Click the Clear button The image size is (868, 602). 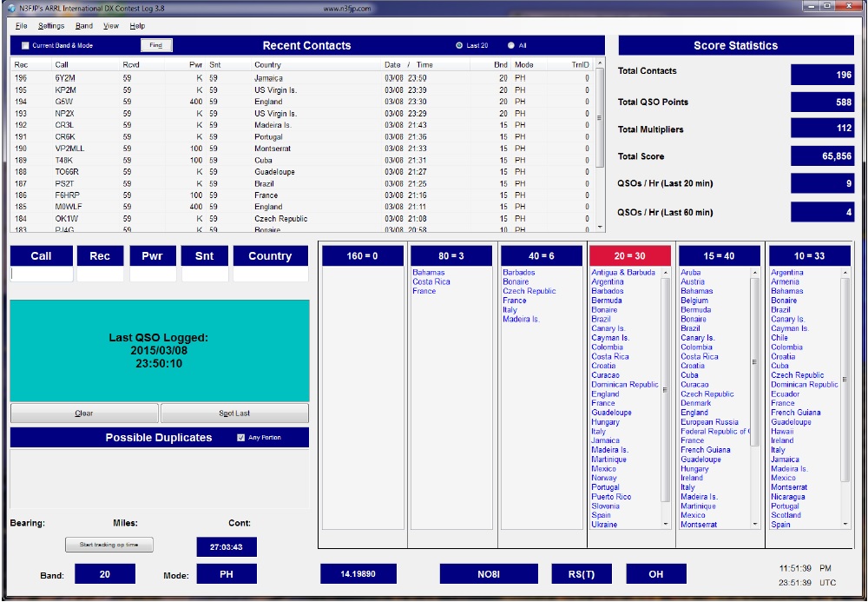point(84,413)
